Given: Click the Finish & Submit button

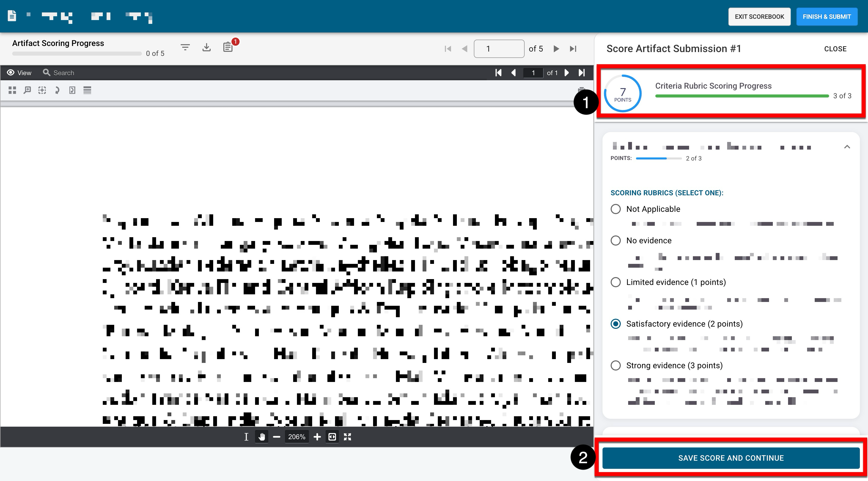Looking at the screenshot, I should [x=827, y=17].
